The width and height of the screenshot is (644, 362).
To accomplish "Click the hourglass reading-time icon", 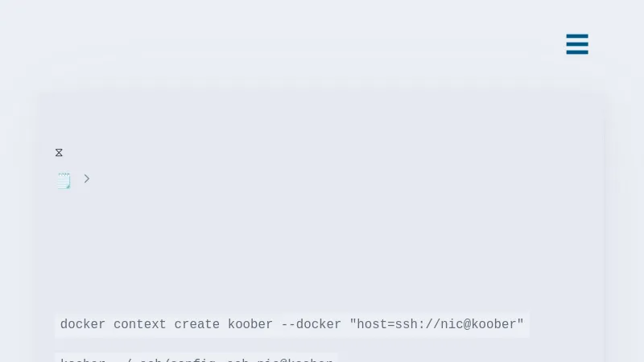I will [59, 153].
